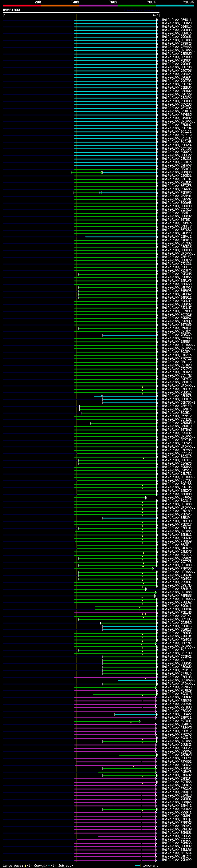
Task: Select hit label UniRef100_Q9M099
Action: pos(176,859)
